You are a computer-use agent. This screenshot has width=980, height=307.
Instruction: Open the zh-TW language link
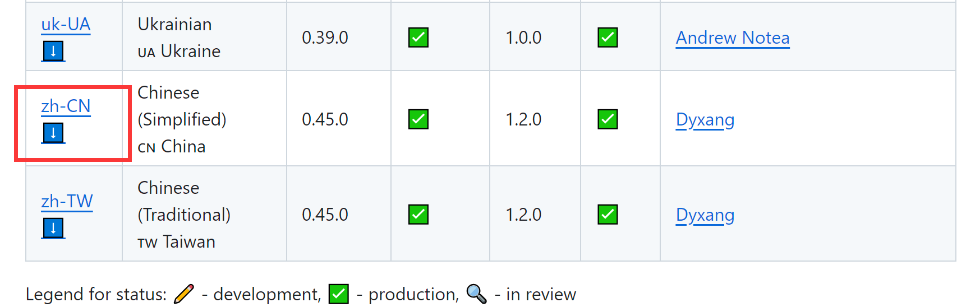pos(67,202)
